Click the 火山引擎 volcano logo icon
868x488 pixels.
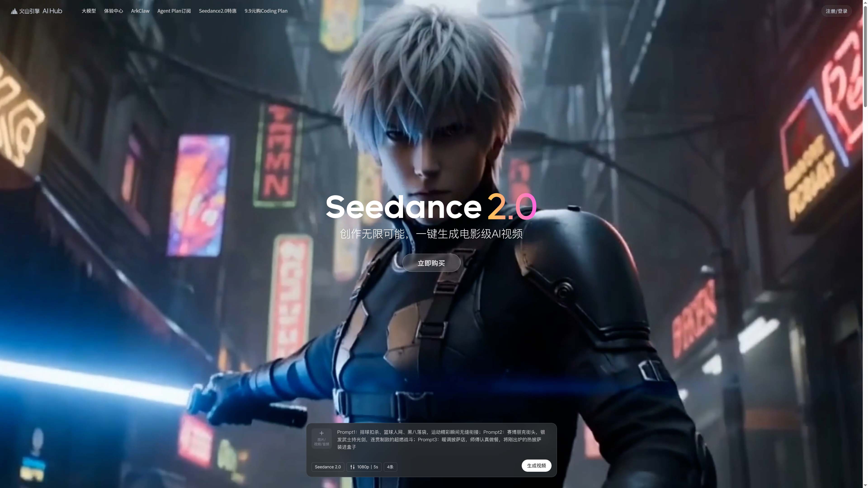click(x=14, y=11)
